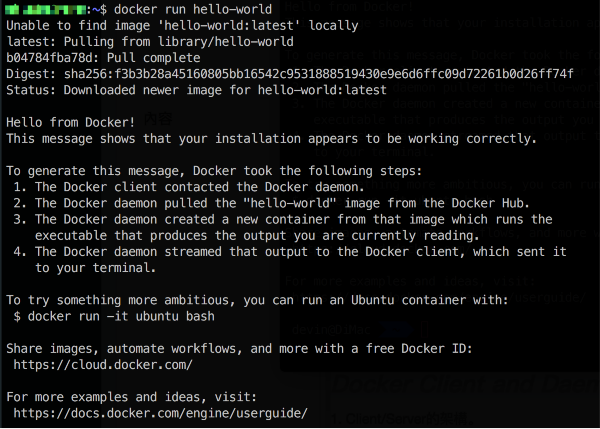The width and height of the screenshot is (600, 429).
Task: Click the 'docker run -it ubuntu bash' line
Action: point(114,316)
